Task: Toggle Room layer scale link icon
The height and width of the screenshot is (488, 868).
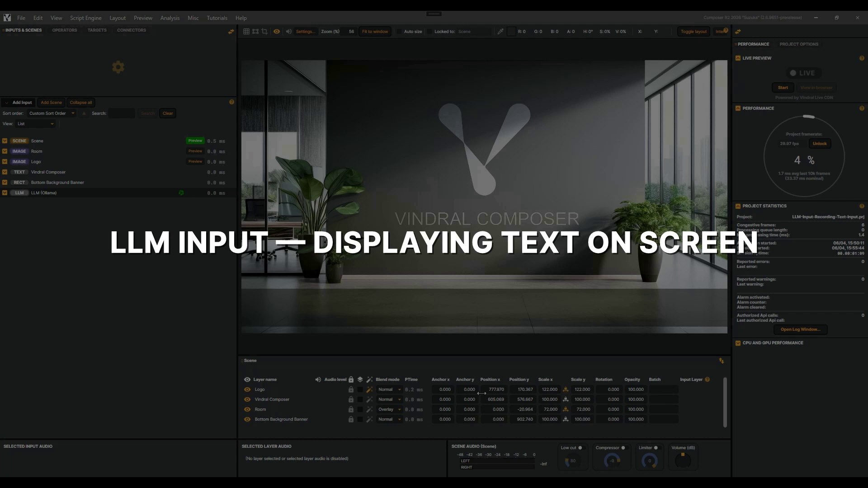Action: point(565,409)
